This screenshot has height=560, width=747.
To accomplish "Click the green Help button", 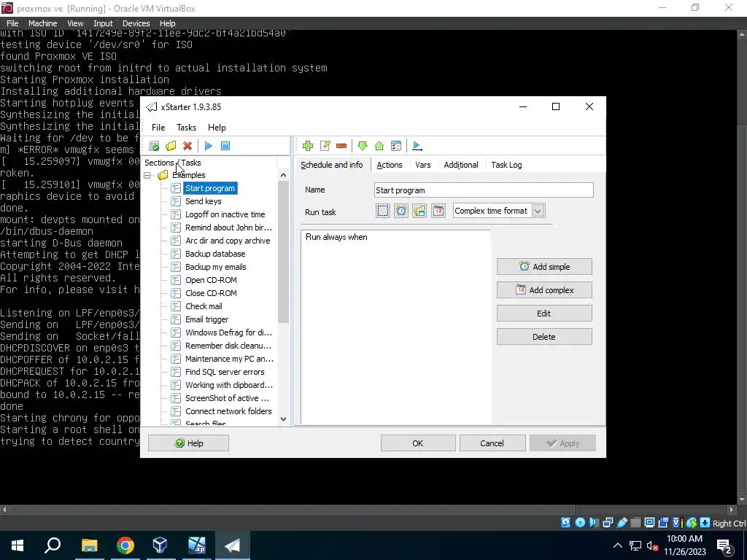I will point(189,443).
